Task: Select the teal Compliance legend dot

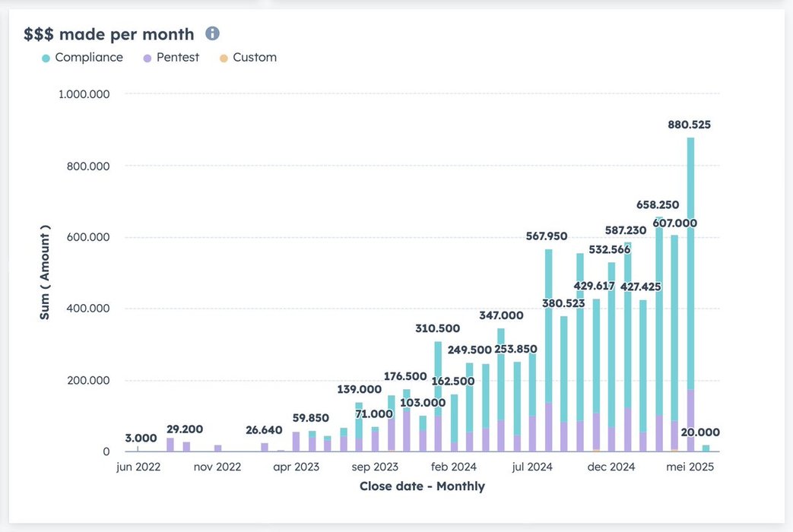Action: tap(46, 59)
